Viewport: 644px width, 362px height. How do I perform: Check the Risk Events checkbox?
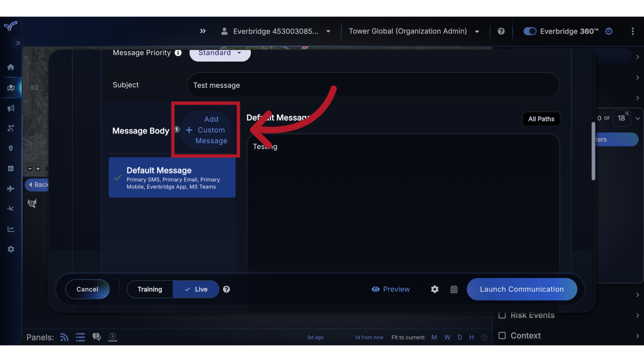pos(502,315)
